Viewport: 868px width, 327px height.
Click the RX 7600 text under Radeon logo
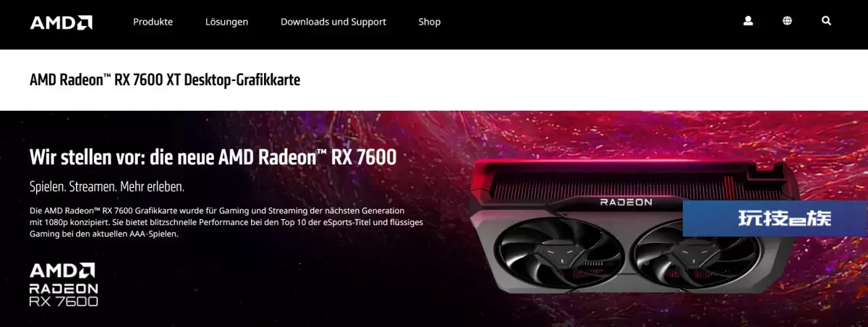[64, 300]
